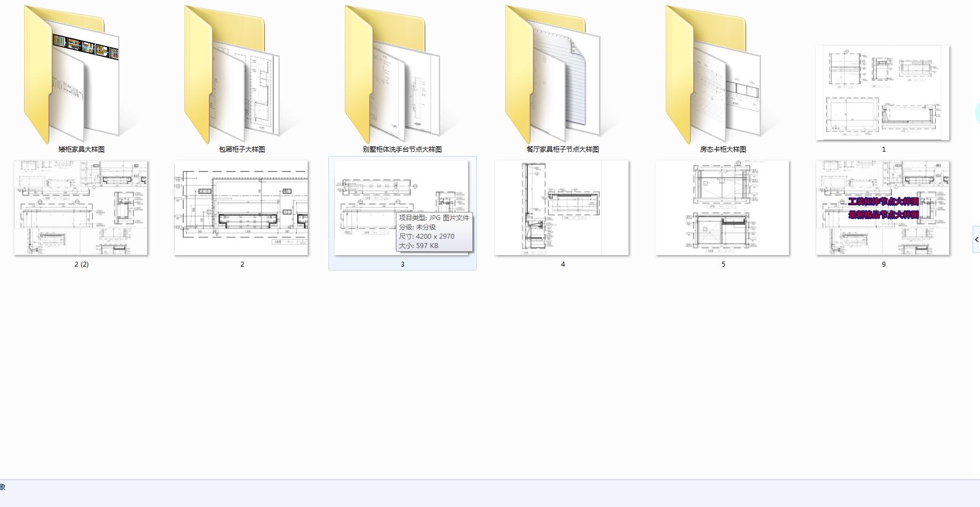Select thumbnail 9 with purple title text
The image size is (980, 507).
883,208
